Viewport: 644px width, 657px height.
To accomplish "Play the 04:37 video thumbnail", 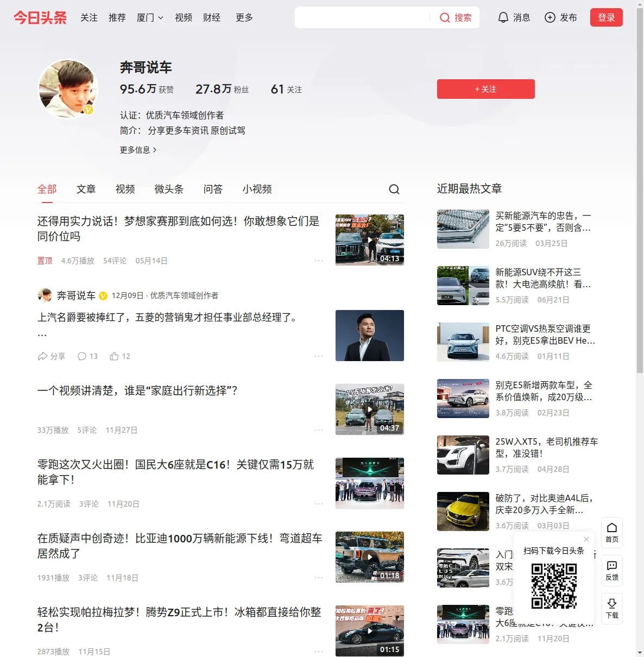I will coord(370,409).
